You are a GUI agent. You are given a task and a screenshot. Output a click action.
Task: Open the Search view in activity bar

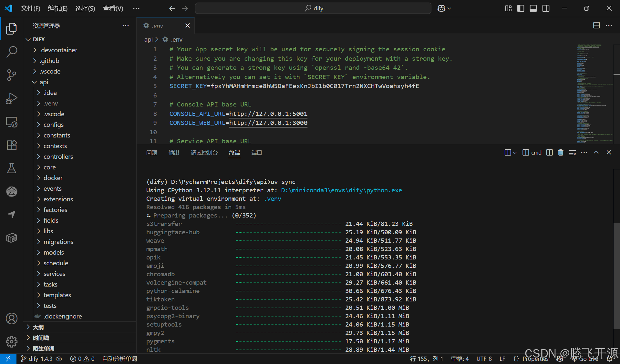coord(12,52)
